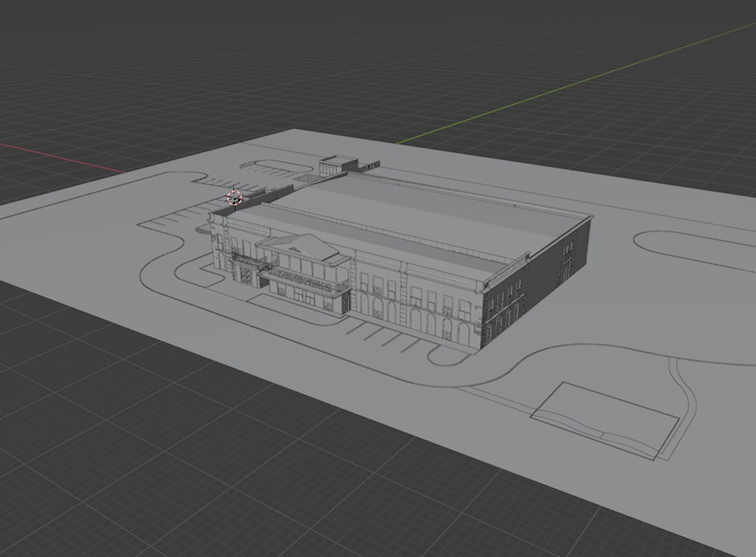The height and width of the screenshot is (557, 756).
Task: Click empty dark grid floor in the foreground
Action: pyautogui.click(x=206, y=464)
